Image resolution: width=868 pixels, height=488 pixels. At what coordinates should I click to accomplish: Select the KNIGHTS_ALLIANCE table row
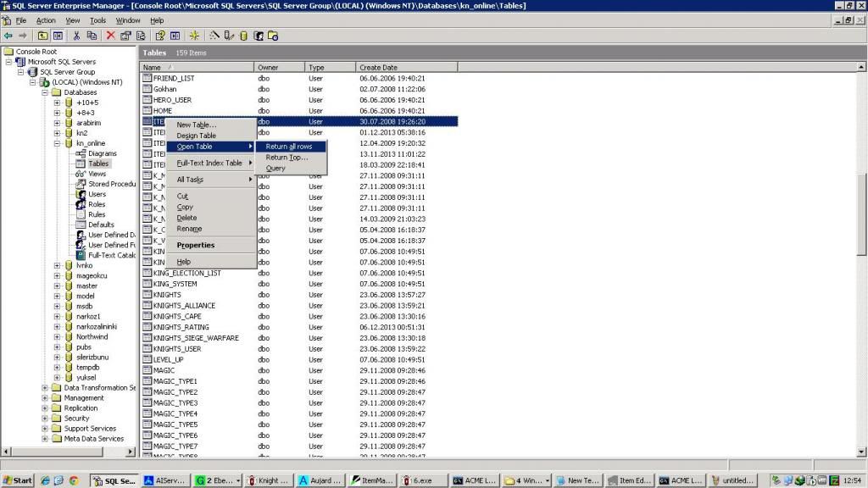click(184, 305)
